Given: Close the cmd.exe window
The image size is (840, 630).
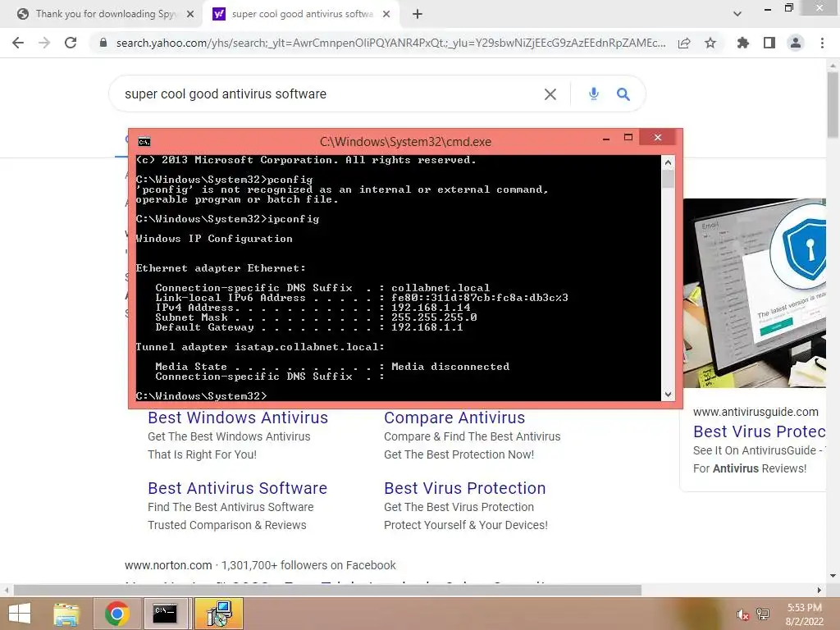Looking at the screenshot, I should click(658, 138).
